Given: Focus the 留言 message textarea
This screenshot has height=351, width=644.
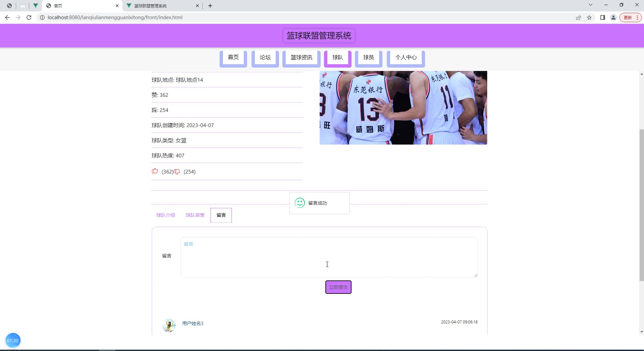Looking at the screenshot, I should click(329, 257).
